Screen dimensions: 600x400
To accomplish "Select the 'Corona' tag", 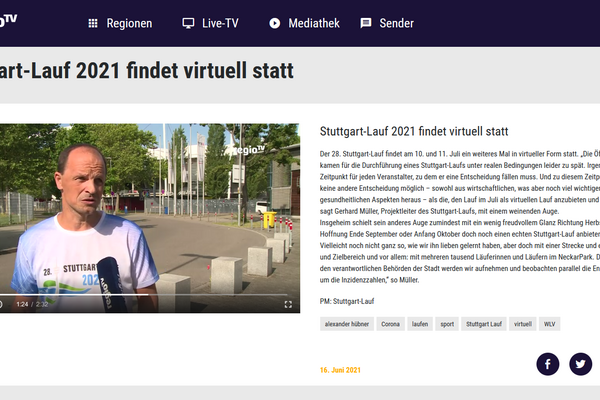I will coord(390,324).
